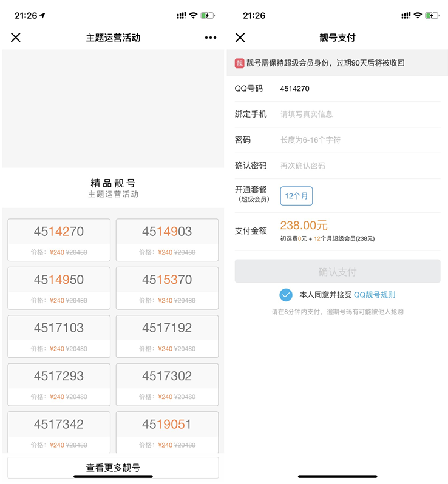Tap the 靓号需保持超级会员身份 notice text
448x484 pixels.
[x=325, y=63]
